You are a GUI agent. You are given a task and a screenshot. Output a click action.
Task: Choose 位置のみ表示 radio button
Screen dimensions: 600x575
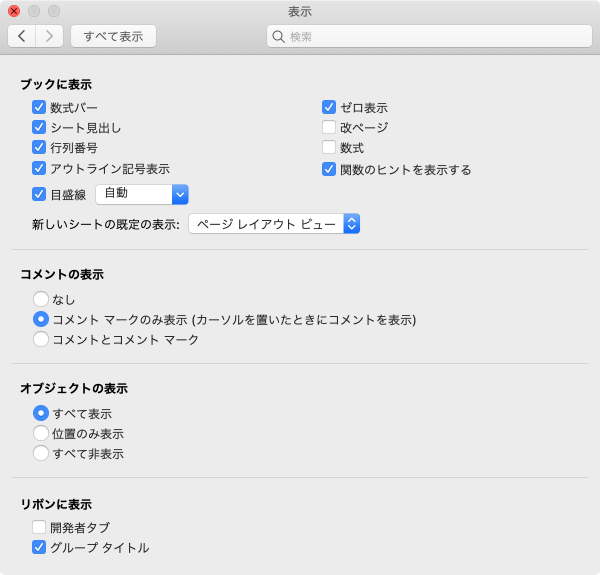click(x=41, y=433)
